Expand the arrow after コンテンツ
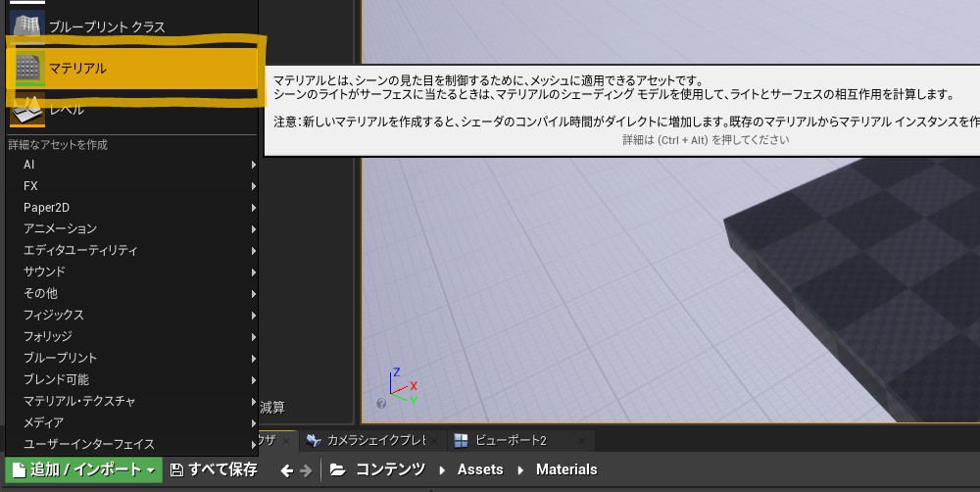 442,470
